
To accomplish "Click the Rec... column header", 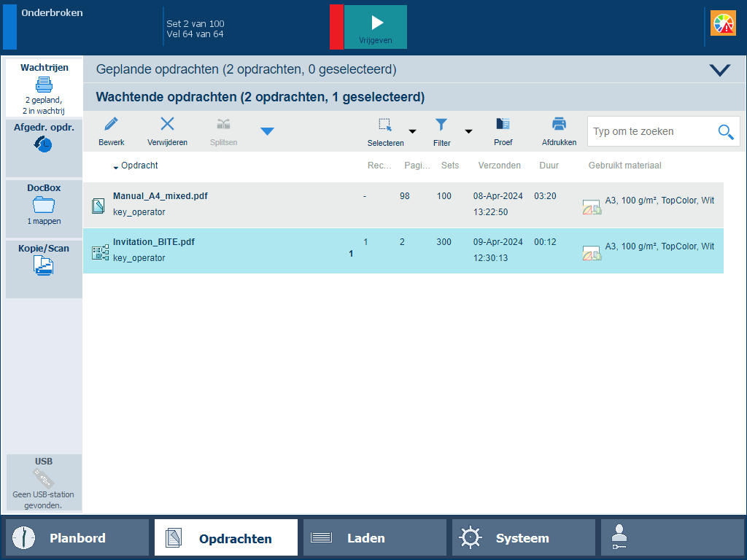I will coord(379,166).
